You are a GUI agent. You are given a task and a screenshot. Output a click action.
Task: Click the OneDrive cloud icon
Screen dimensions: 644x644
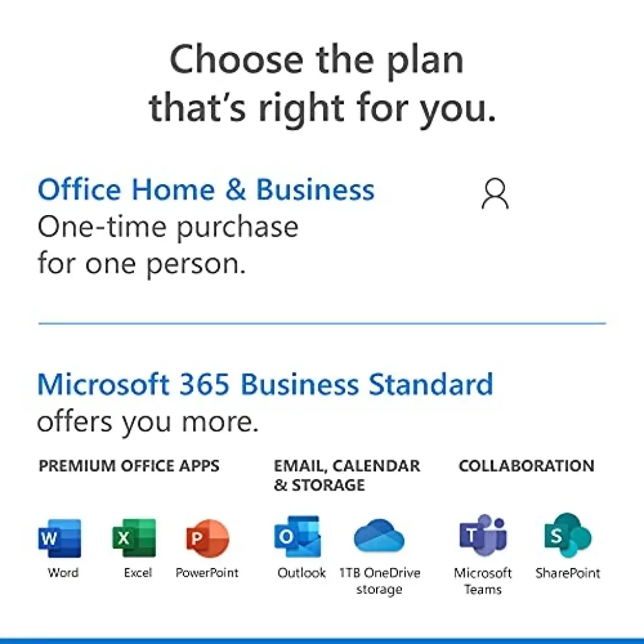pyautogui.click(x=379, y=536)
